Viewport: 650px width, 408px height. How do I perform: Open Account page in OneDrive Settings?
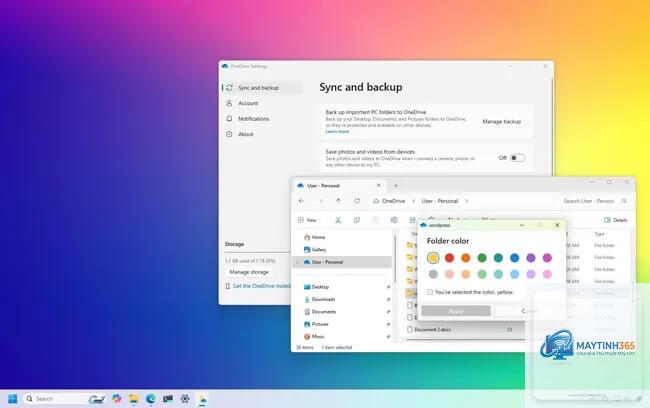tap(263, 103)
